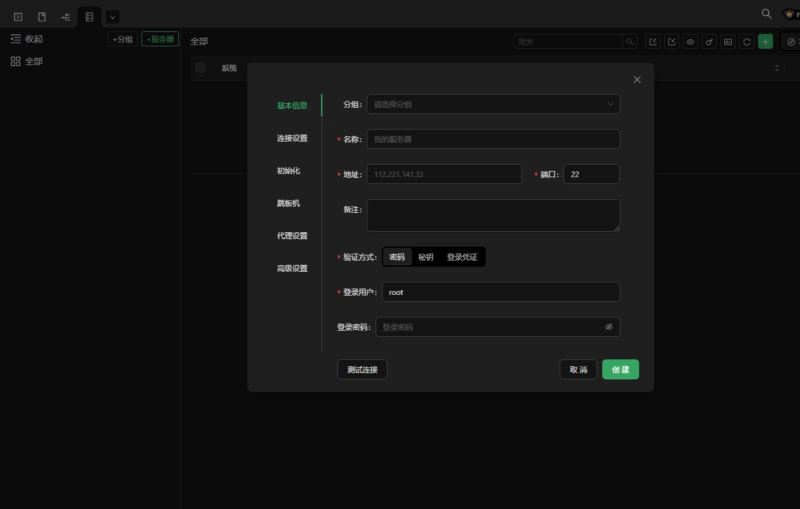The image size is (800, 509).
Task: Collapse the sidebar with 收起
Action: (27, 39)
